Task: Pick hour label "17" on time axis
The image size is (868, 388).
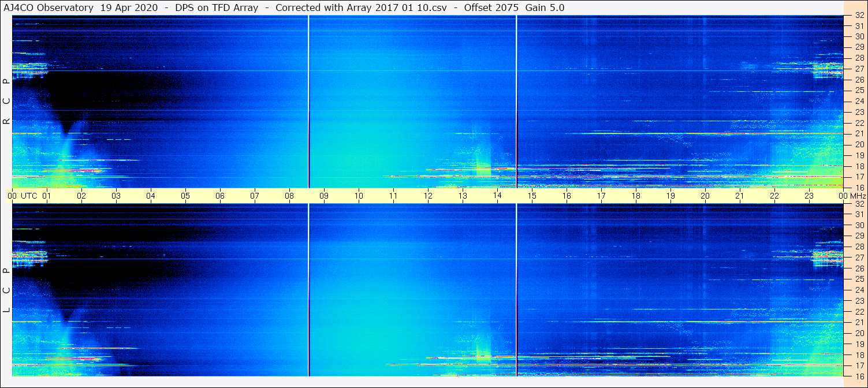Action: click(601, 196)
